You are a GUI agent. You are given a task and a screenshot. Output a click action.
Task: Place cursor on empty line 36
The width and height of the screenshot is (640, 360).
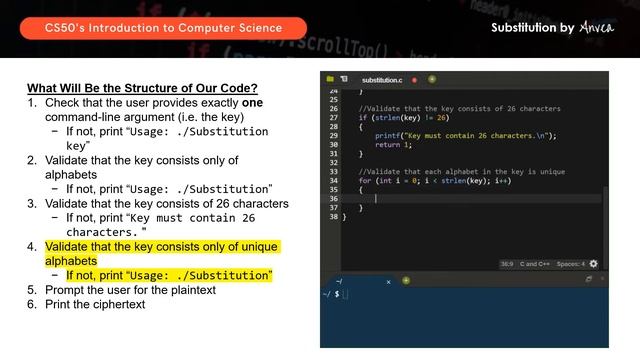click(x=471, y=199)
